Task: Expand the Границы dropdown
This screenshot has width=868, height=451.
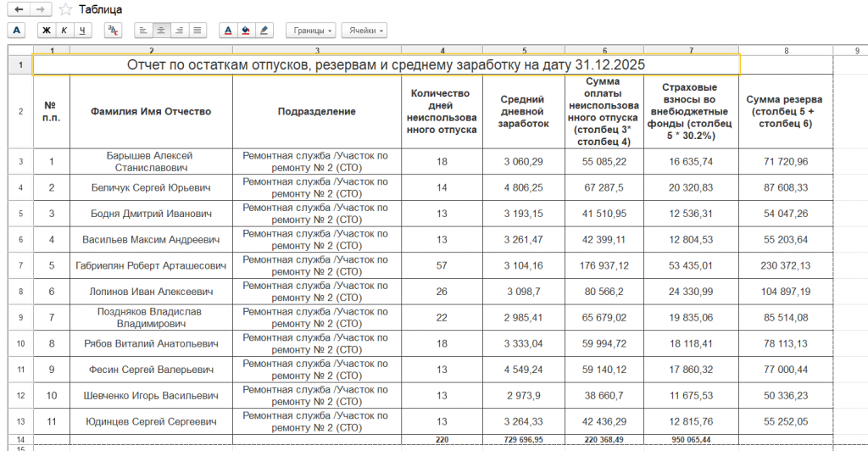Action: (311, 31)
